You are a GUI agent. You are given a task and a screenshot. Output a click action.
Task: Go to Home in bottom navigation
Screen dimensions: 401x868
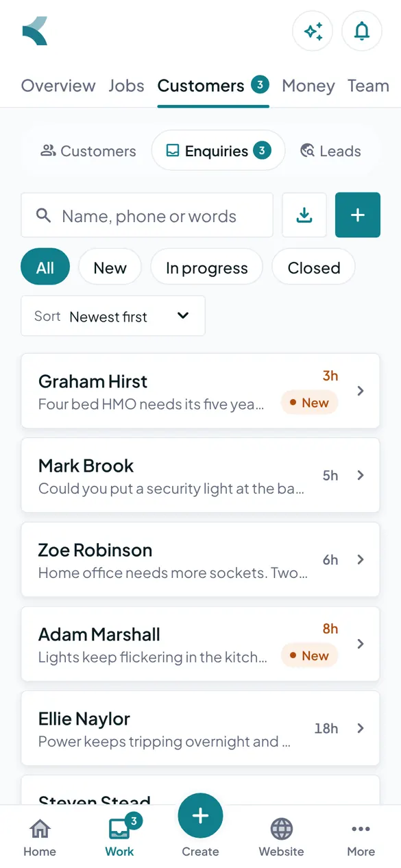[x=40, y=837]
